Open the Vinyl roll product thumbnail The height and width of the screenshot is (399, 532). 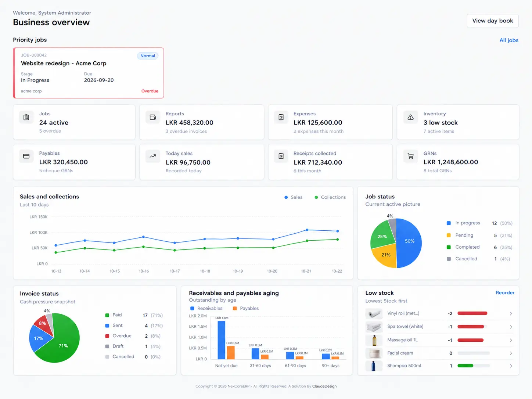click(x=374, y=314)
